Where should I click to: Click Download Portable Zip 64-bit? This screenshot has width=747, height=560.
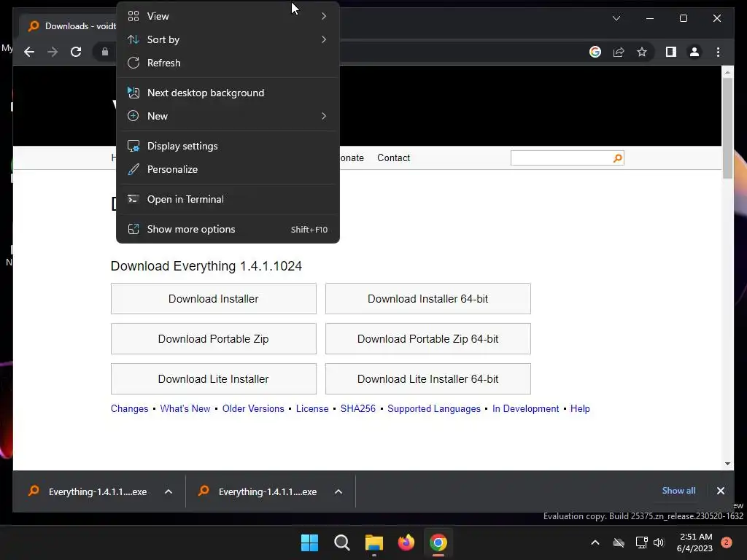pyautogui.click(x=427, y=338)
